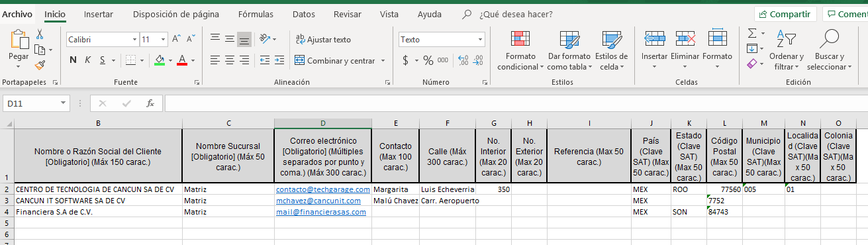This screenshot has height=245, width=868.
Task: Switch to the Fórmulas tab
Action: (256, 14)
